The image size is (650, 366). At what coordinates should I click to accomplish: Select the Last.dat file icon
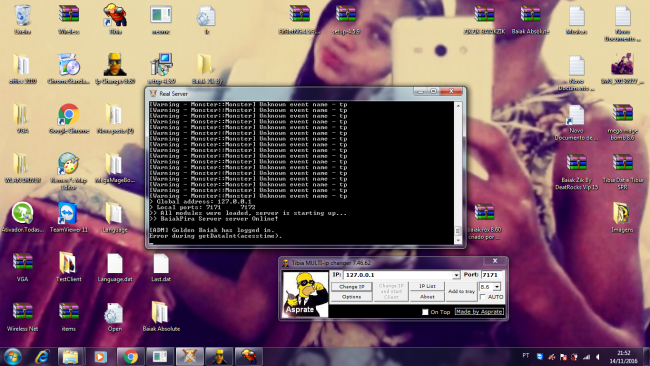[x=161, y=267]
